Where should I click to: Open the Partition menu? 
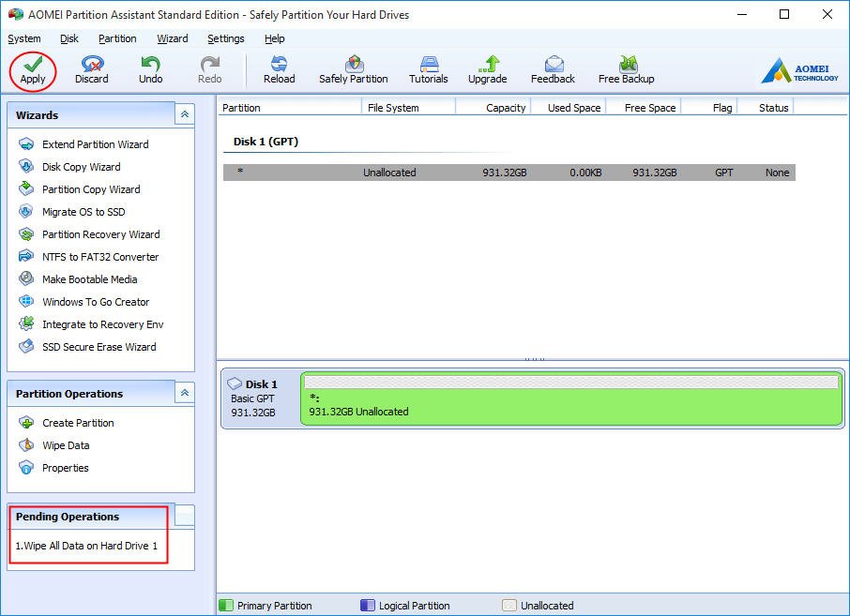click(117, 38)
